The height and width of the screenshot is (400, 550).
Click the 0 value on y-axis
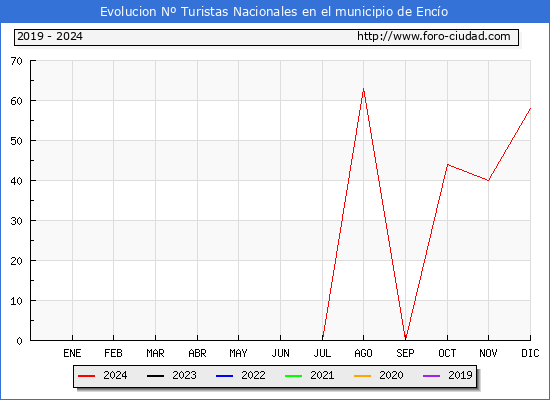click(19, 341)
